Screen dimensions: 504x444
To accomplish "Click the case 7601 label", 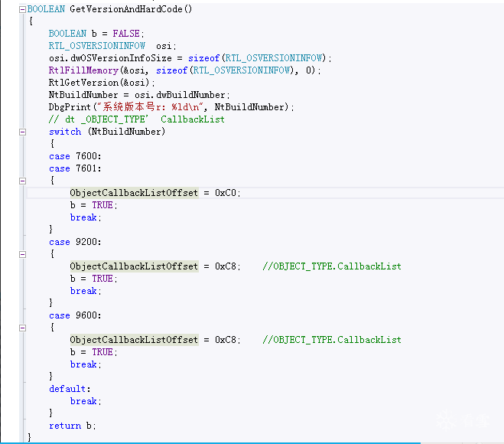I will pyautogui.click(x=75, y=168).
